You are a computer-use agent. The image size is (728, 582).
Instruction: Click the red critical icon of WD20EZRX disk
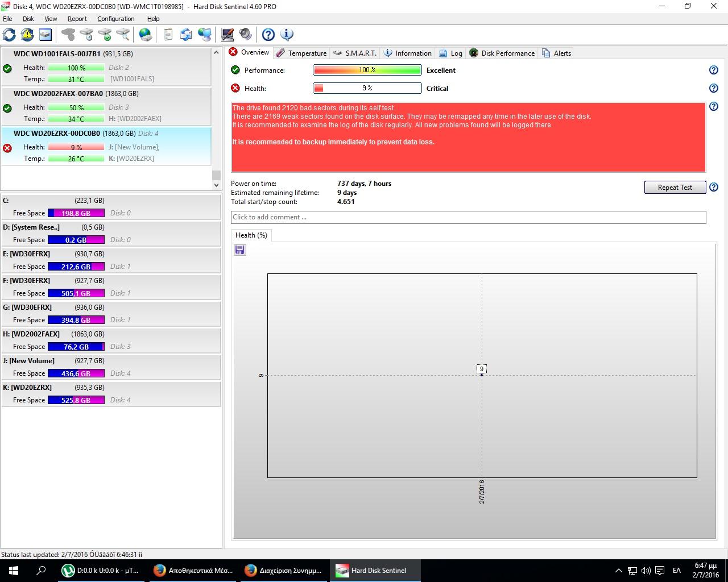pos(7,148)
